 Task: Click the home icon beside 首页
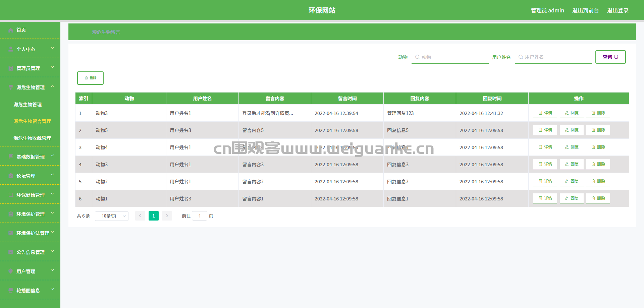point(11,30)
